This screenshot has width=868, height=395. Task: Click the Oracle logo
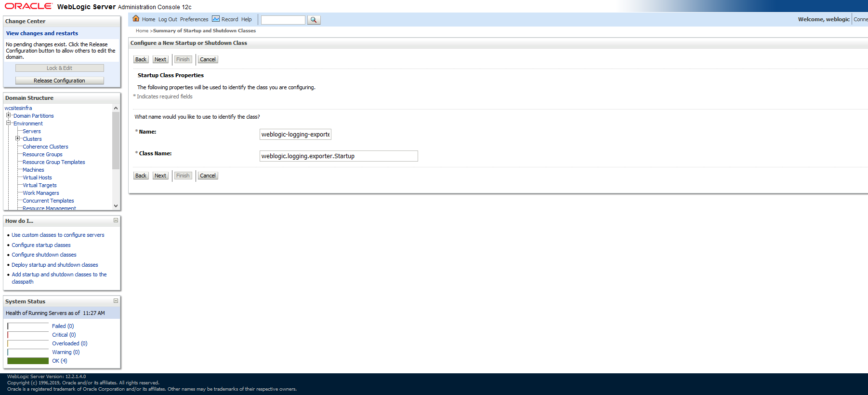[28, 6]
